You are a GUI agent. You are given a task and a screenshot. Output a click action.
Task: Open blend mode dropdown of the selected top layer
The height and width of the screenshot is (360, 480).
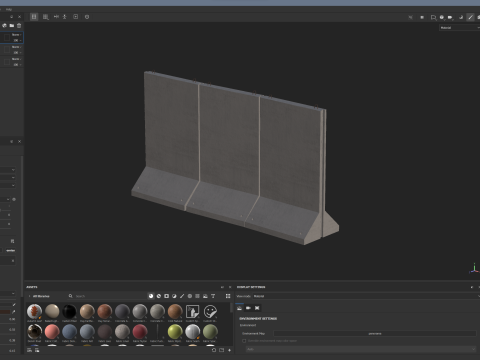[17, 35]
